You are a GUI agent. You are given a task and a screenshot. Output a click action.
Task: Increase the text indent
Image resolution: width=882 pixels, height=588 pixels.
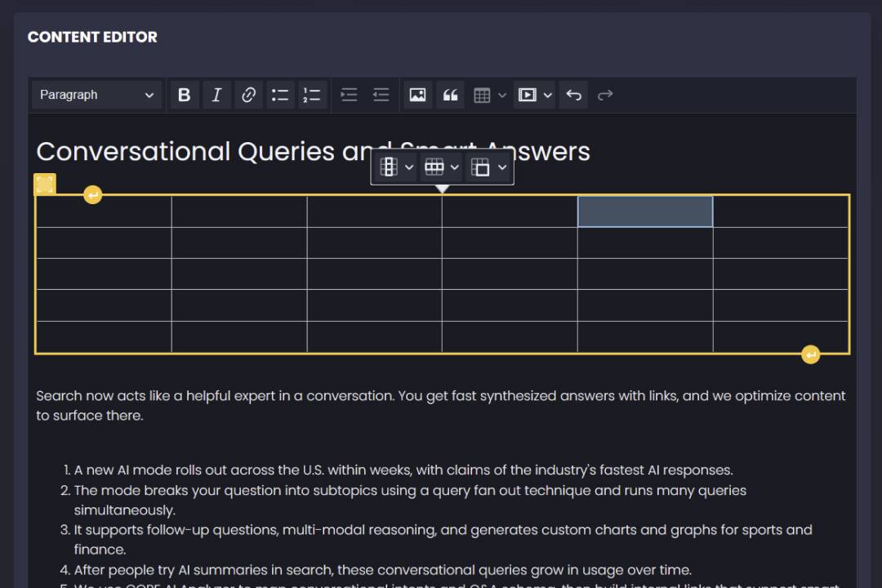pos(349,95)
